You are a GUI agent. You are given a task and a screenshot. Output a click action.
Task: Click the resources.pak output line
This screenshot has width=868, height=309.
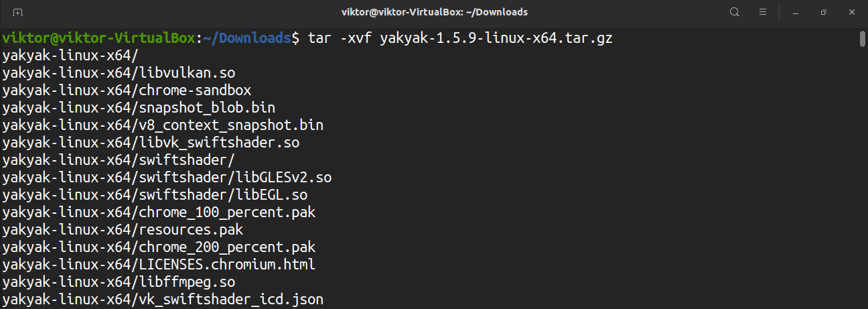123,229
